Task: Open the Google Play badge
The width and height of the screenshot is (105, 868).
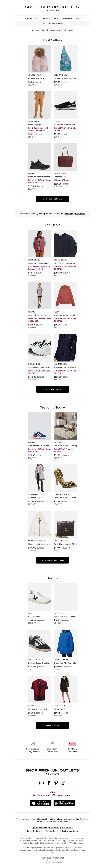Action: pos(64,803)
